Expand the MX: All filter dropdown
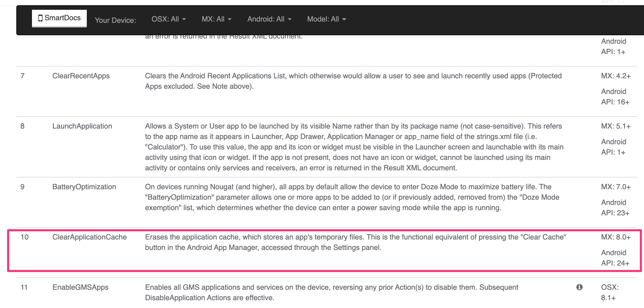 coord(216,19)
